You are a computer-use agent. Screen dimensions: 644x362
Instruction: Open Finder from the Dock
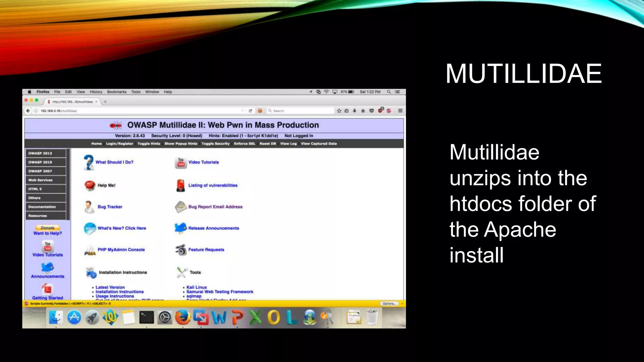click(x=56, y=317)
